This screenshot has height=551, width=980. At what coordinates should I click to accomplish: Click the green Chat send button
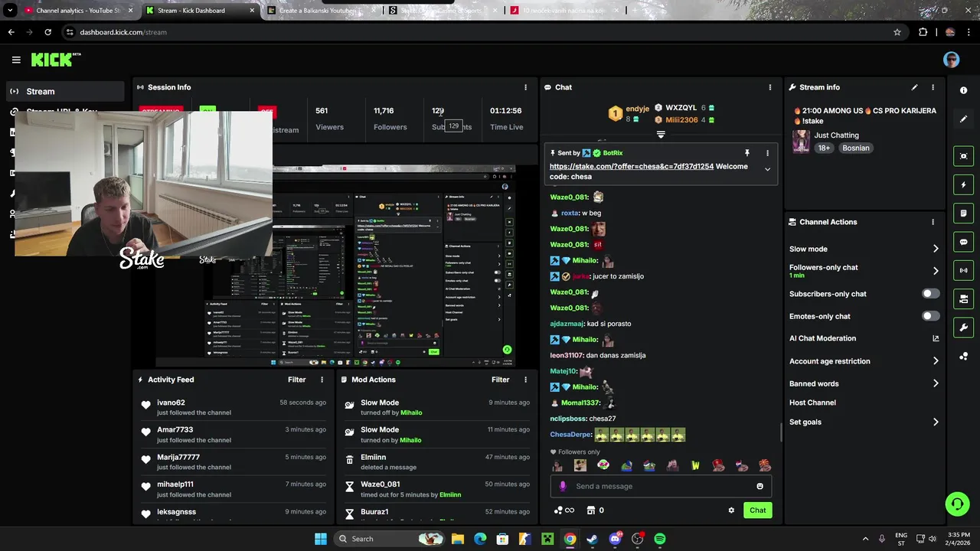[757, 510]
